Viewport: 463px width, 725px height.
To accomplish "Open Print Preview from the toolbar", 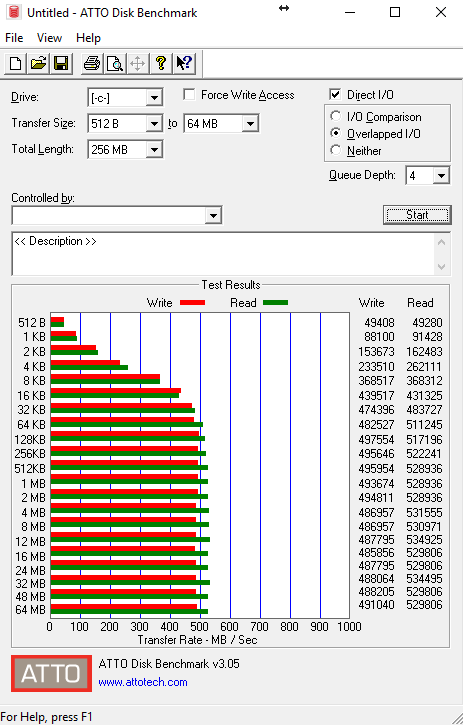I will (115, 63).
